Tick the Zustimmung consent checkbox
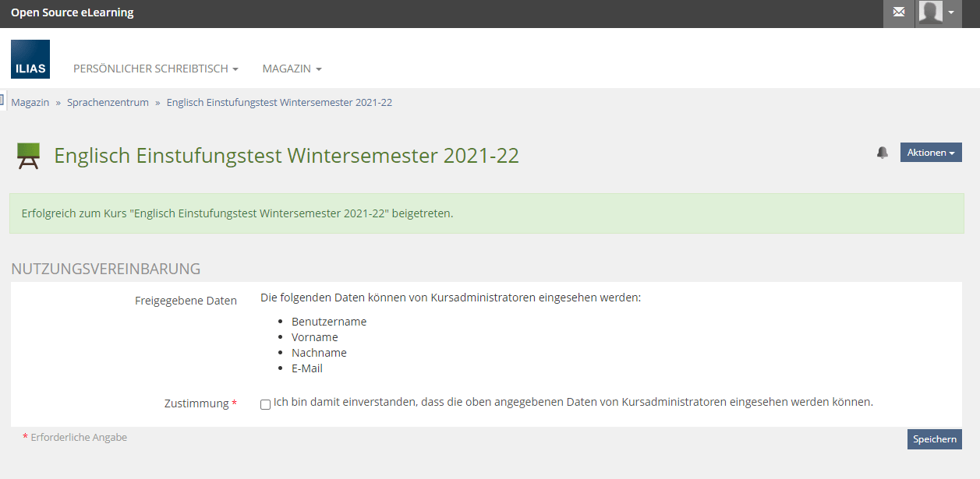Viewport: 980px width, 479px height. (266, 404)
